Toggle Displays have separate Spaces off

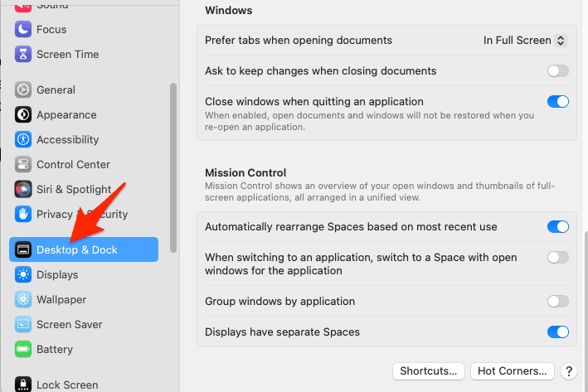coord(558,332)
